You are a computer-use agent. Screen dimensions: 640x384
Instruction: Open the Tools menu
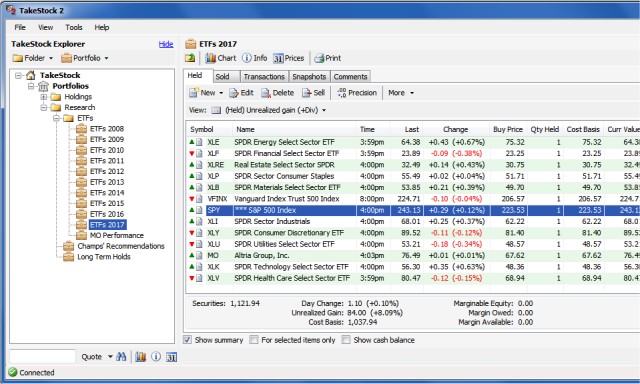point(74,27)
